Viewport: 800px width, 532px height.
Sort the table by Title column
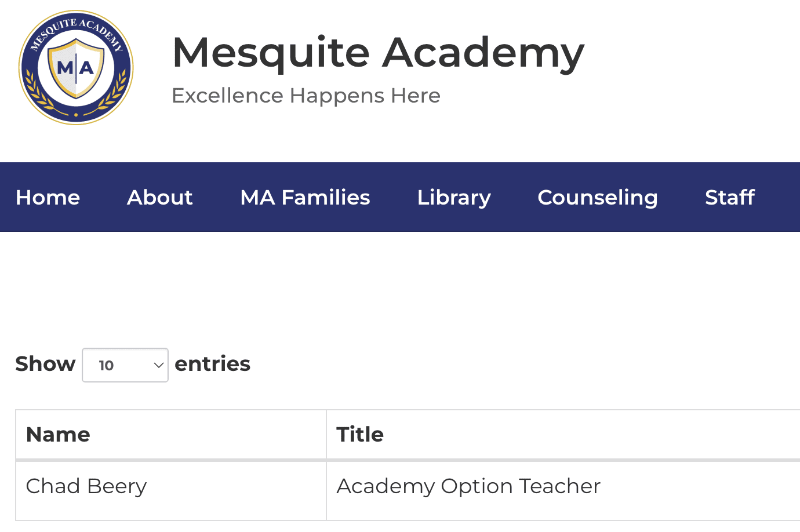tap(360, 435)
